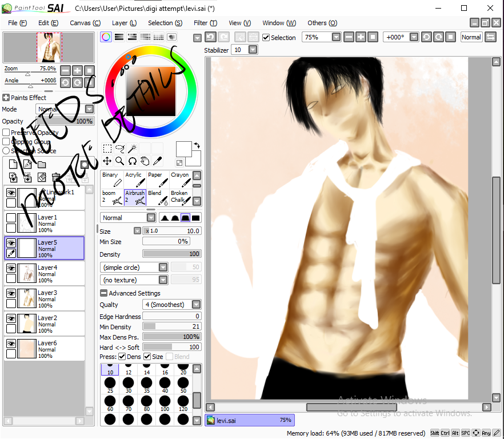This screenshot has width=504, height=439.
Task: Hide Layer6 using eye icon
Action: pyautogui.click(x=11, y=344)
